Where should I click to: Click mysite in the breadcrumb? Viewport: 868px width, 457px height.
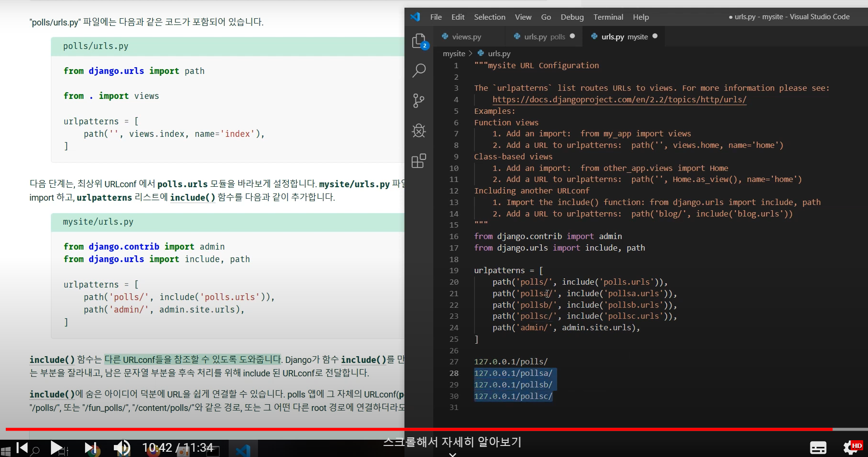click(454, 53)
